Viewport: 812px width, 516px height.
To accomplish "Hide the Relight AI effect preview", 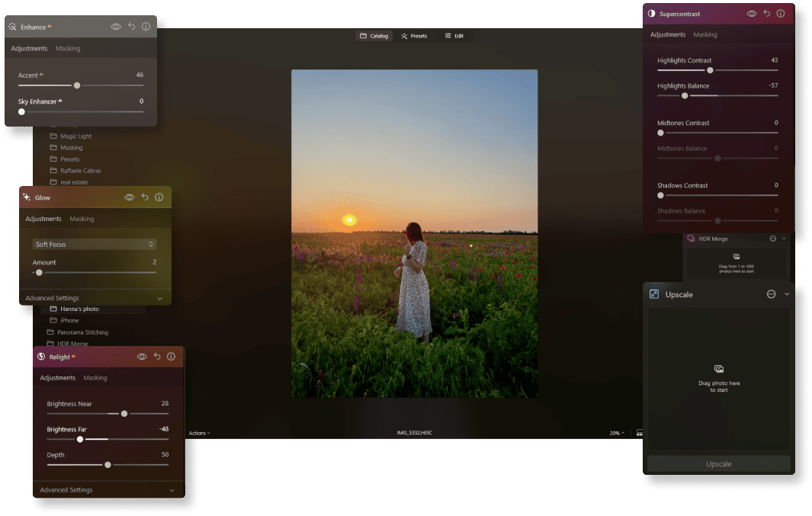I will pos(141,356).
